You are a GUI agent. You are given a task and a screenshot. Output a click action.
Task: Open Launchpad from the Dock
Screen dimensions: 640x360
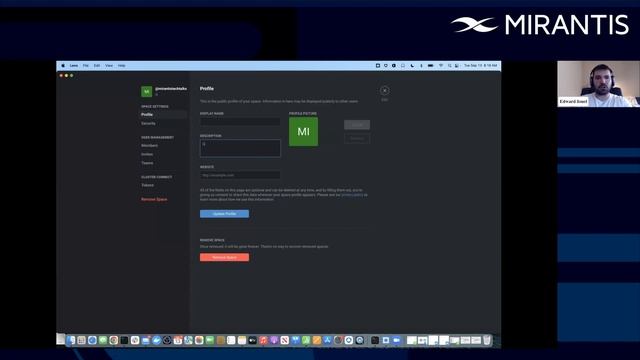tap(82, 340)
